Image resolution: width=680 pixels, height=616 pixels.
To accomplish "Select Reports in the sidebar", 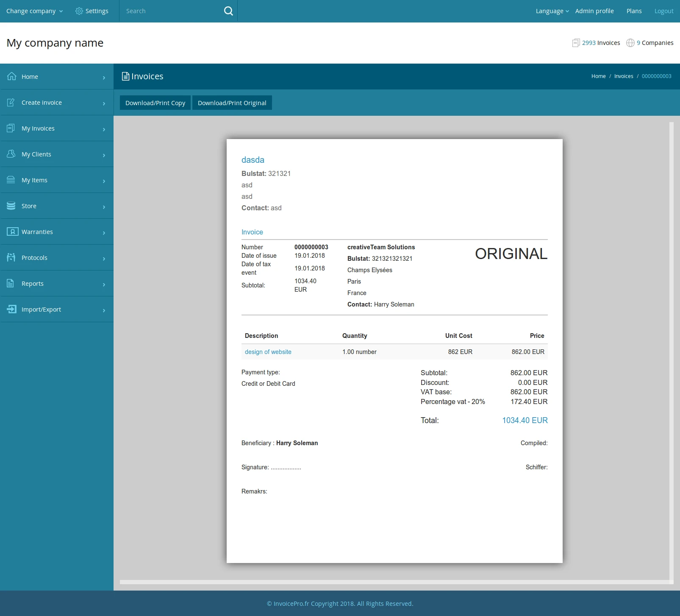I will click(57, 284).
